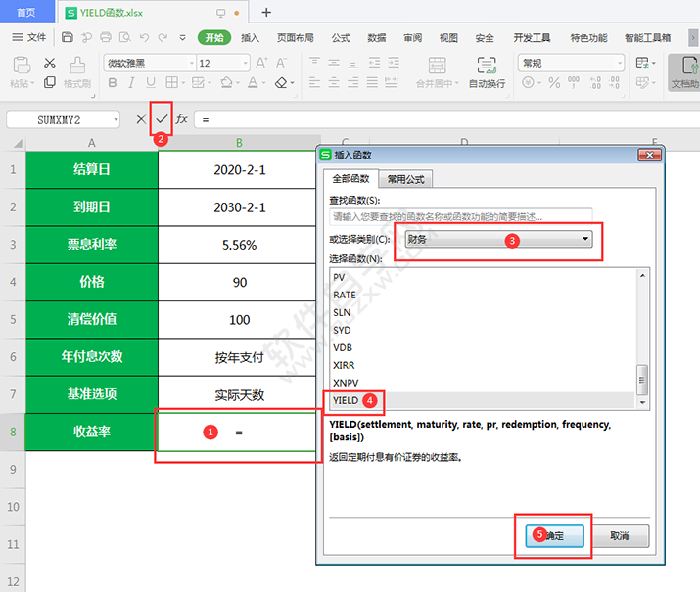The width and height of the screenshot is (700, 592).
Task: Click the percent style icon
Action: pyautogui.click(x=554, y=82)
